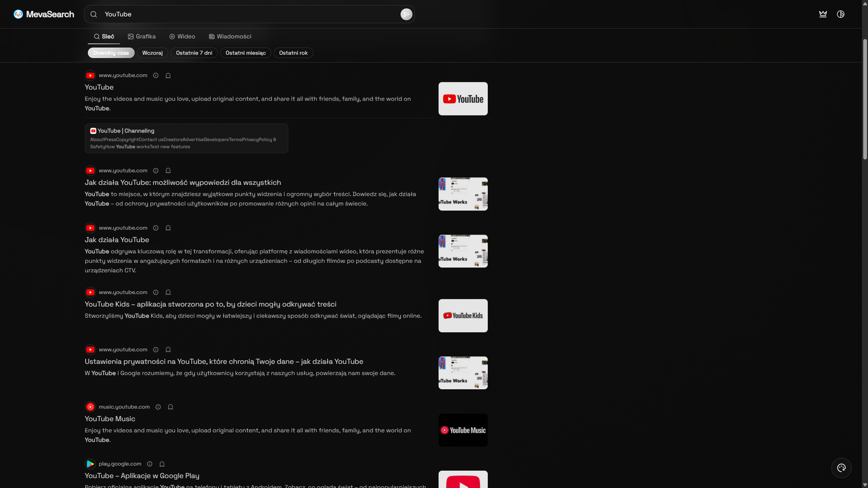Show info for the "możliwość wypowiedzi dla wszystkich" result
Viewport: 868px width, 488px height.
click(x=156, y=170)
